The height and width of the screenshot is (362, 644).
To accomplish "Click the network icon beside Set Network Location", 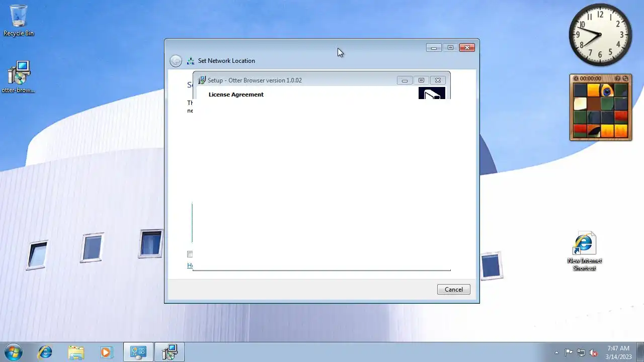I will tap(191, 61).
